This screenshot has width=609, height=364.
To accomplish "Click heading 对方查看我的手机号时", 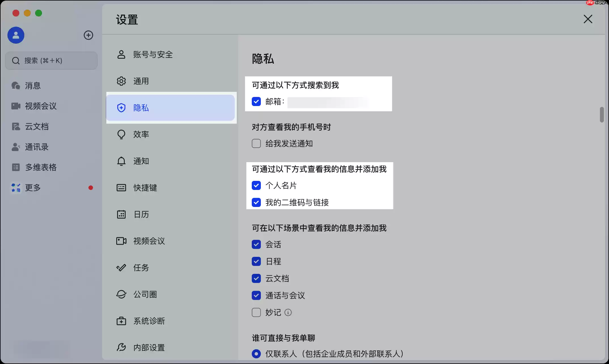I will pyautogui.click(x=291, y=127).
